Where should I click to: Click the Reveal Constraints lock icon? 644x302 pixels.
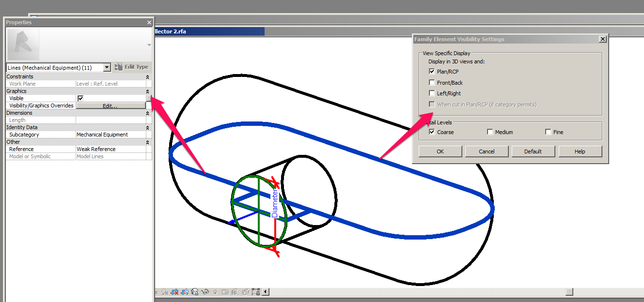click(256, 292)
